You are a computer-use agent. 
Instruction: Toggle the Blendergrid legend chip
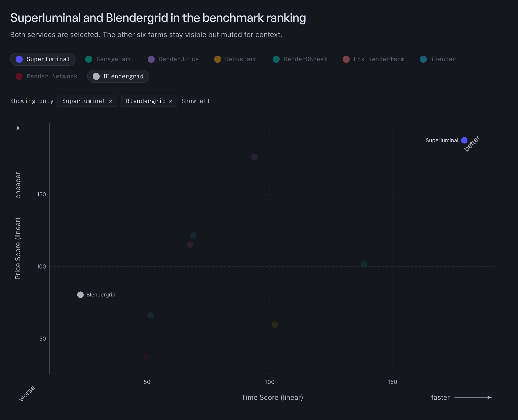pos(118,76)
